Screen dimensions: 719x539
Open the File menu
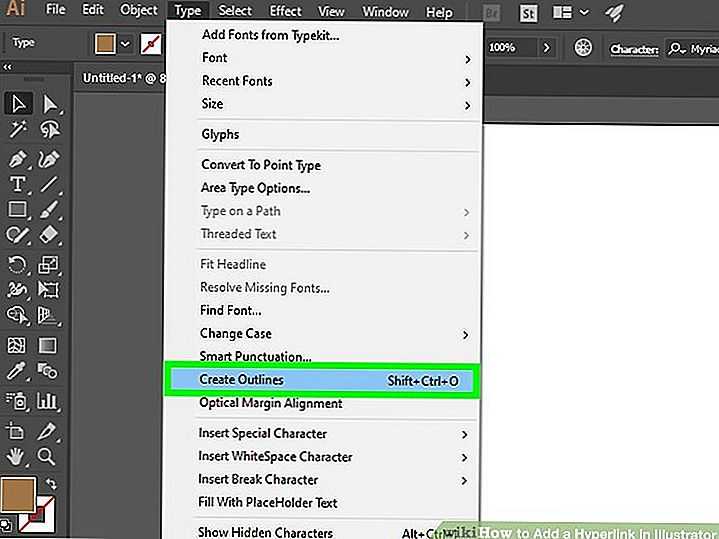55,9
